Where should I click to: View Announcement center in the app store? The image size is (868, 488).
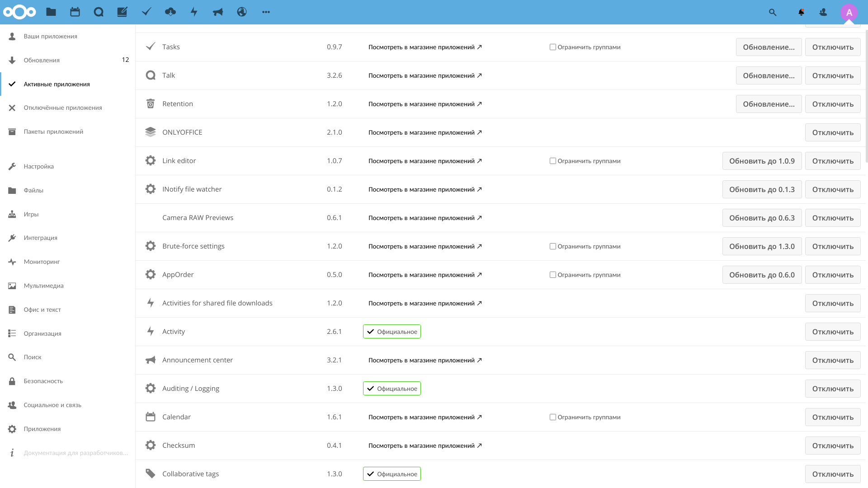[x=425, y=360]
